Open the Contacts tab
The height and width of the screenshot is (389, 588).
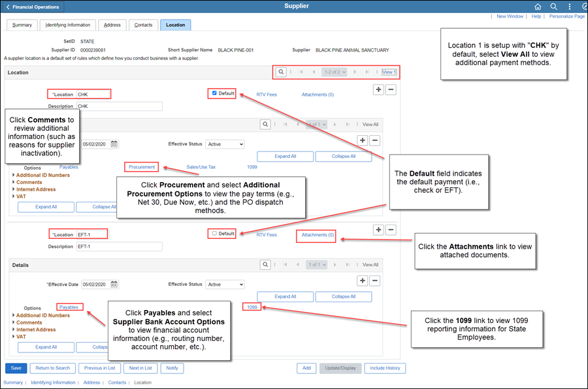[x=143, y=25]
